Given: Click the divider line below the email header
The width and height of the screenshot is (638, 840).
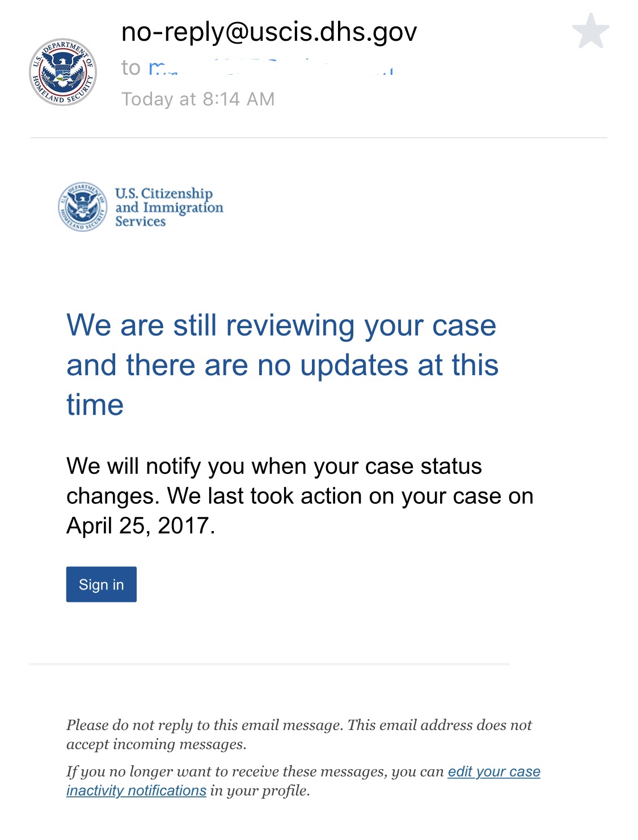Looking at the screenshot, I should pyautogui.click(x=319, y=137).
